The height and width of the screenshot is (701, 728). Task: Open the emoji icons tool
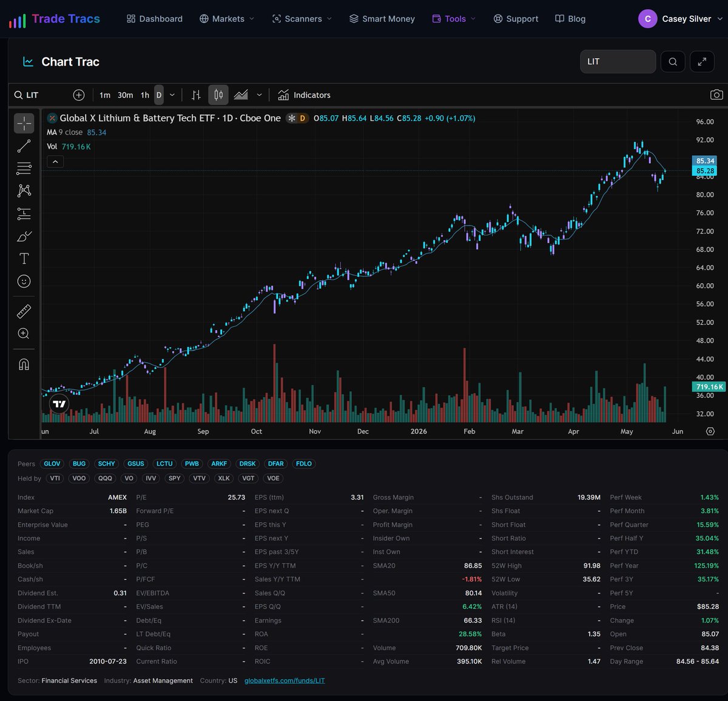pos(24,281)
